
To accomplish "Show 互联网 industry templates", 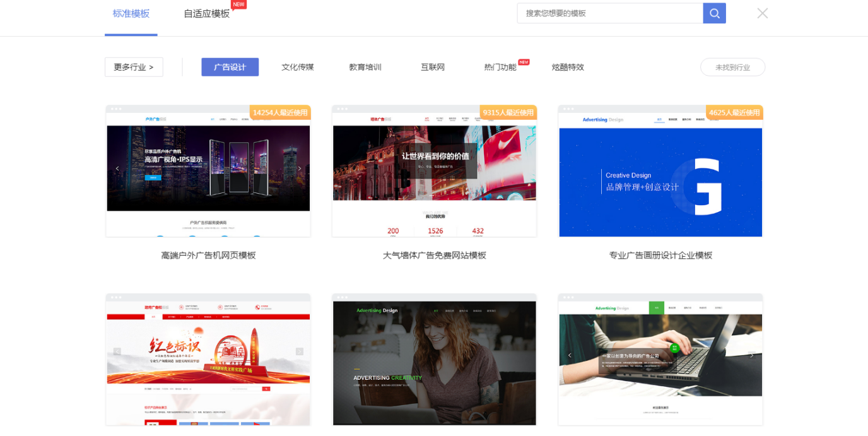I will tap(433, 68).
